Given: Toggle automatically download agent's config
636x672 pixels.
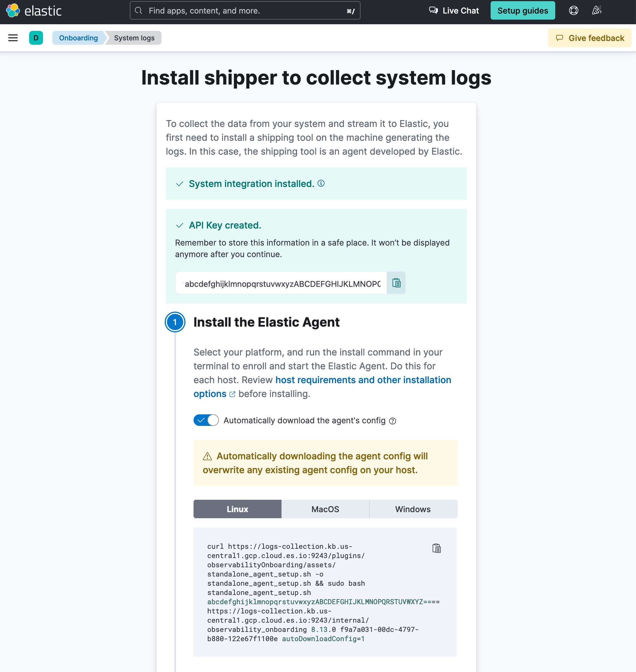Looking at the screenshot, I should click(206, 420).
